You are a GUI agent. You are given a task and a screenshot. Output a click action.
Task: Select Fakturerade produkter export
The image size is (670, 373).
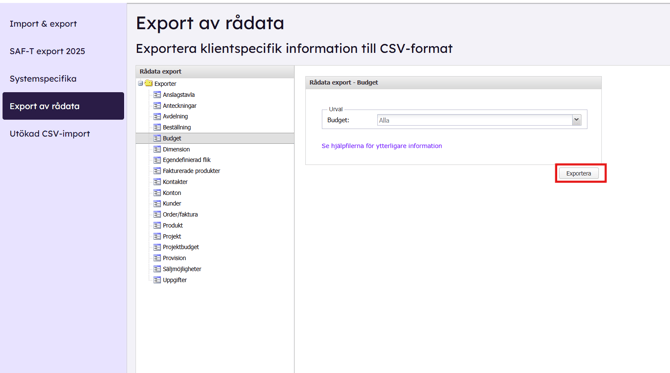coord(191,171)
